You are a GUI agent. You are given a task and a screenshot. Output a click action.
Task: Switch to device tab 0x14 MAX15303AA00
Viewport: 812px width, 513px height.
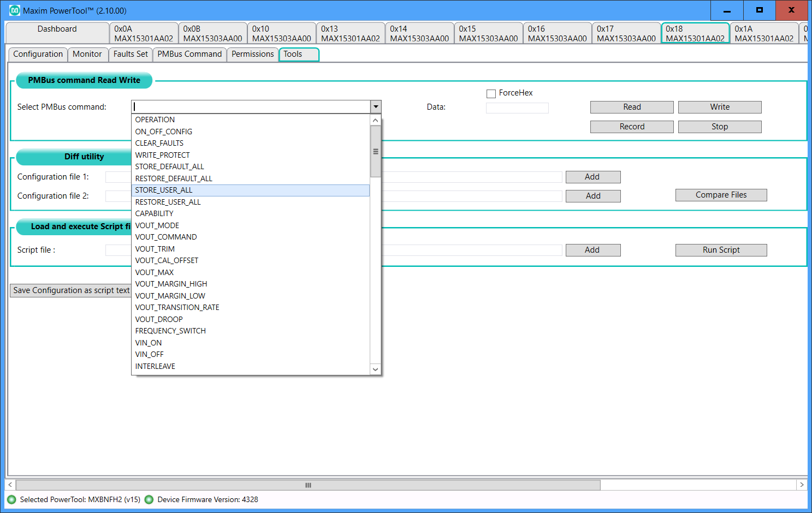[x=419, y=33]
